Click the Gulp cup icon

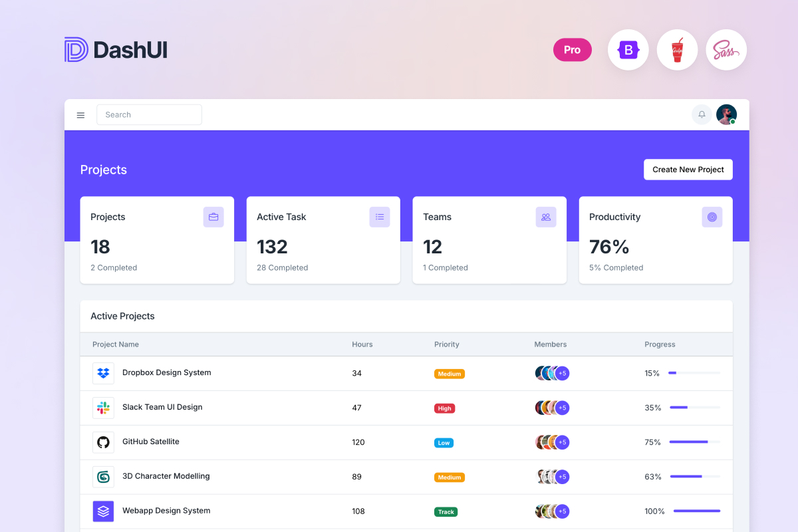(x=677, y=50)
